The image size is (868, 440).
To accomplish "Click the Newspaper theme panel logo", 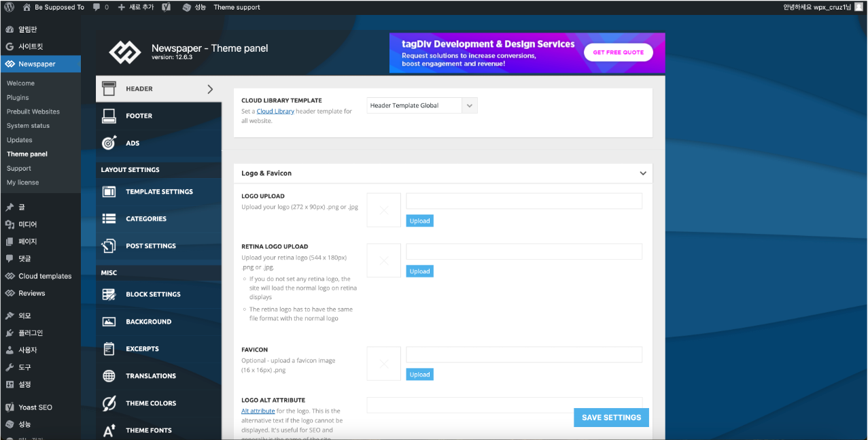I will pos(125,52).
